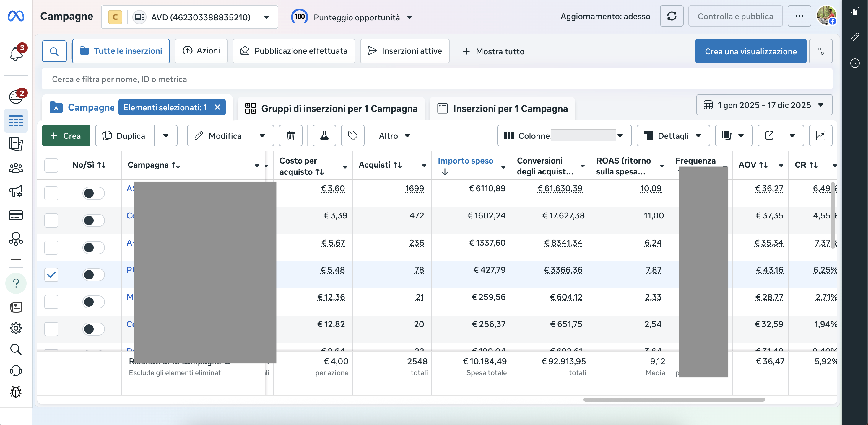Image resolution: width=868 pixels, height=425 pixels.
Task: Click the tag label icon
Action: tap(352, 135)
